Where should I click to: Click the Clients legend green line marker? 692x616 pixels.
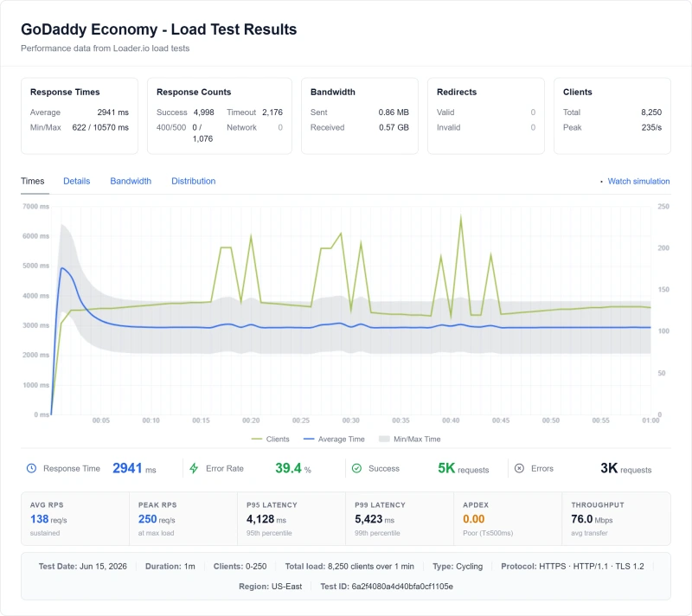pyautogui.click(x=256, y=439)
